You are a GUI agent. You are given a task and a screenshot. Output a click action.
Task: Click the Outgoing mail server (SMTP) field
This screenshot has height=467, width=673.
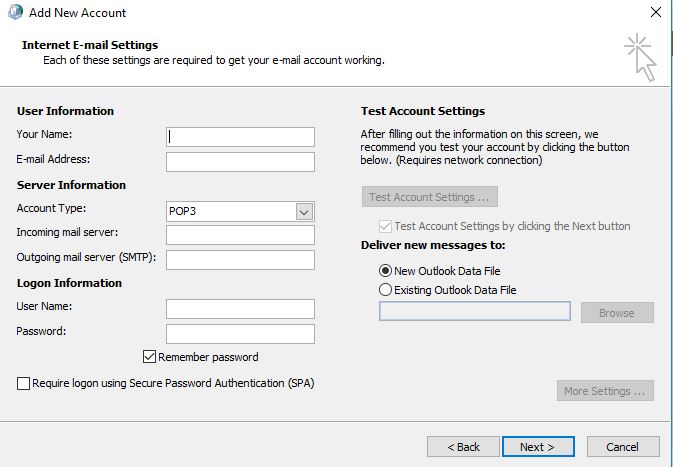point(240,260)
